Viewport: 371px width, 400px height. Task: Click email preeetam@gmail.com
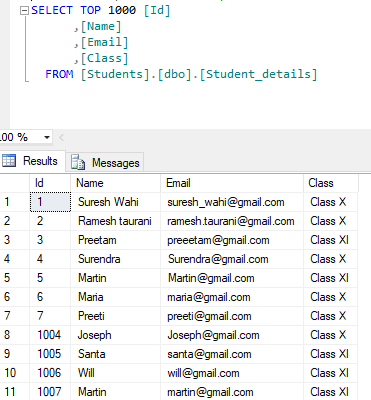[232, 240]
